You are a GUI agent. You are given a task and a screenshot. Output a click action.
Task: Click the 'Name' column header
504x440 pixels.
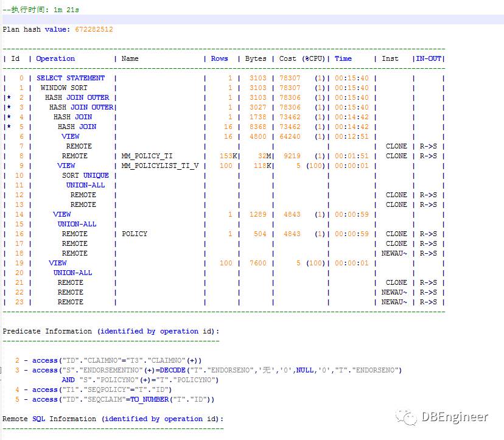[130, 58]
